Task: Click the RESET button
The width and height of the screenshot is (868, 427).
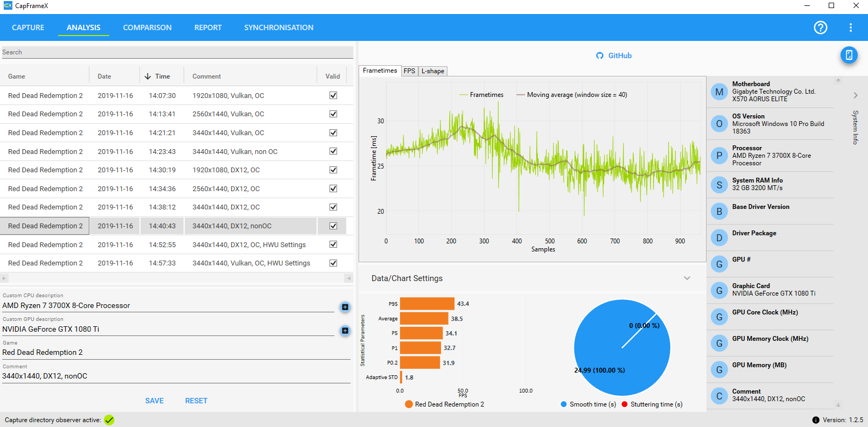Action: click(x=196, y=401)
